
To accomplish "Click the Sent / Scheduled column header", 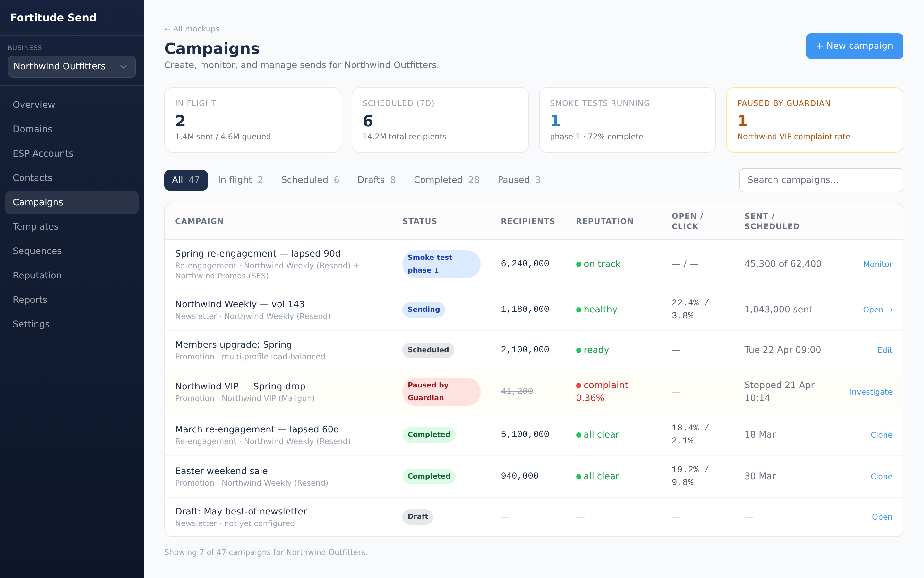I will (x=772, y=221).
